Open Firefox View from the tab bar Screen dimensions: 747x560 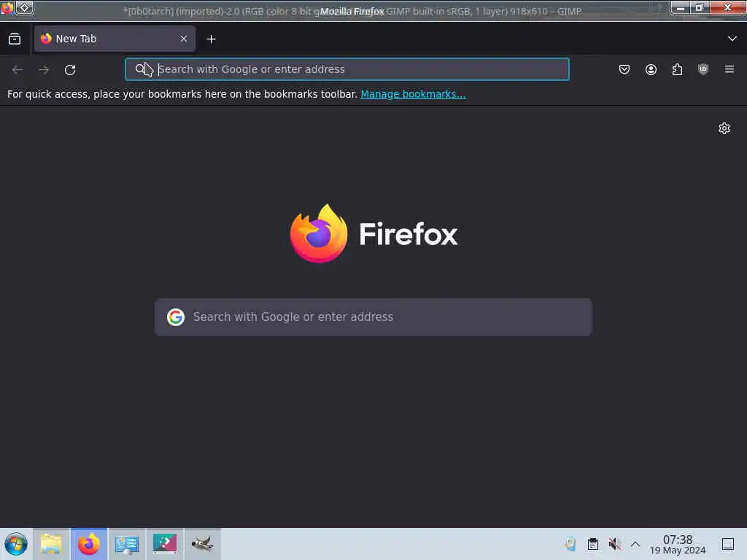coord(15,39)
